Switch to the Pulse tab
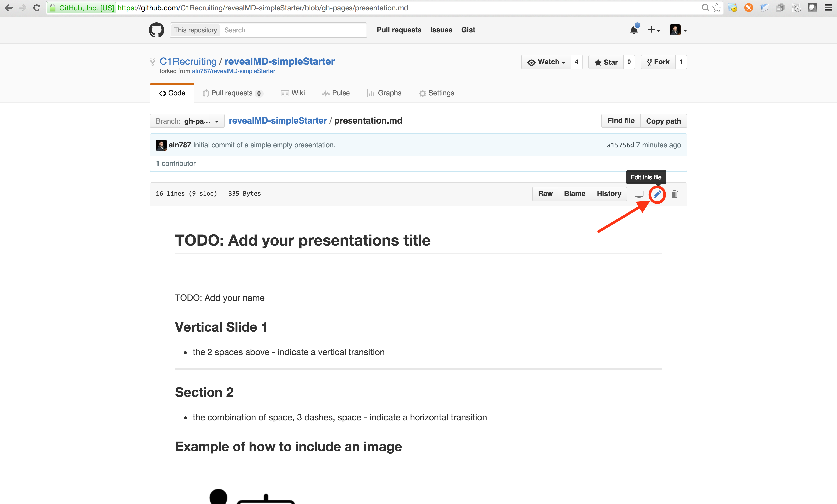The width and height of the screenshot is (837, 504). pyautogui.click(x=336, y=93)
